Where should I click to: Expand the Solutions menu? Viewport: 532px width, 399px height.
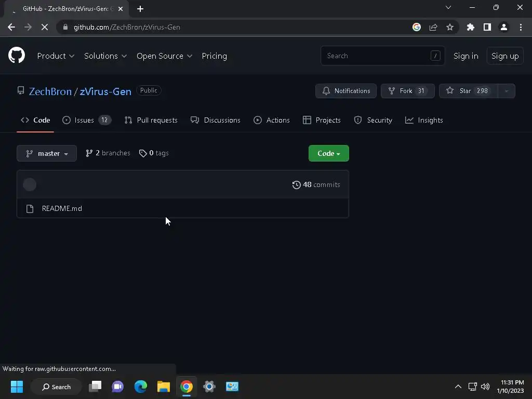click(x=105, y=56)
